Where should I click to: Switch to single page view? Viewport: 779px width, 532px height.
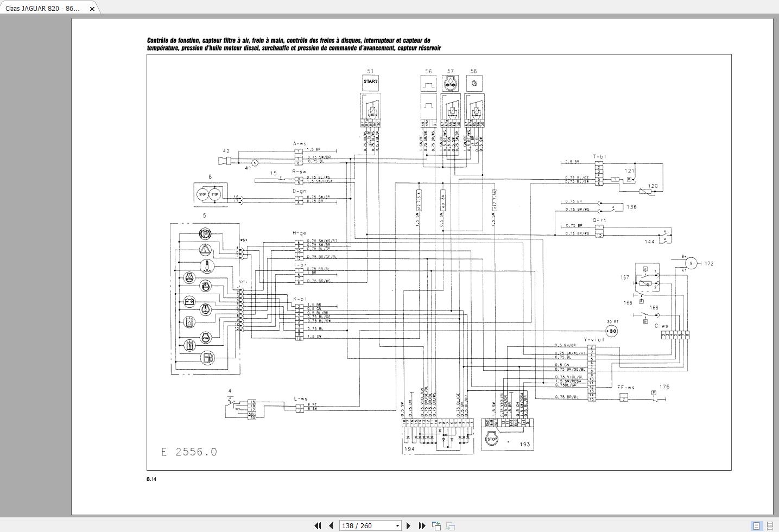[x=756, y=525]
